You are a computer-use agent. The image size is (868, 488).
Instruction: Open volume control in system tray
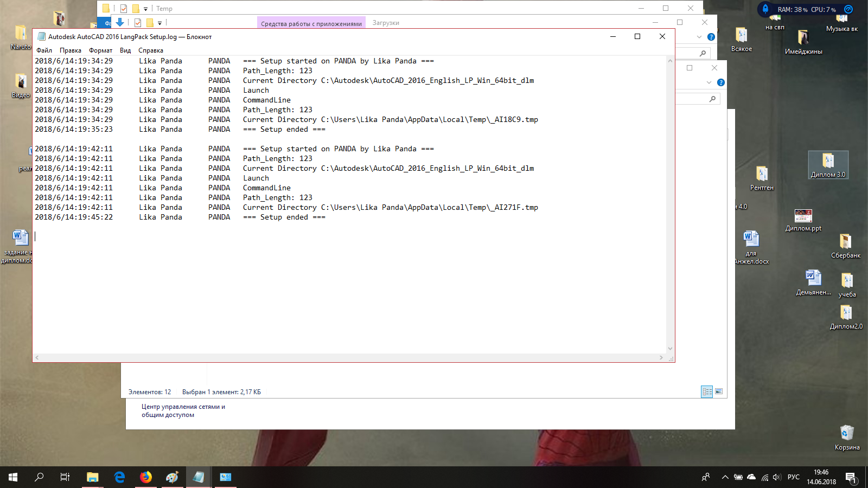[x=777, y=477]
